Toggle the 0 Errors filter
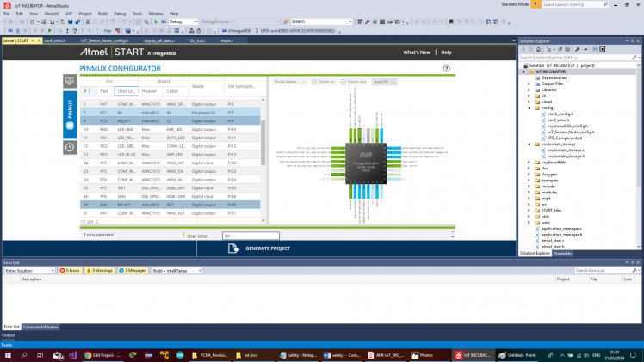The height and width of the screenshot is (362, 644). coord(70,270)
